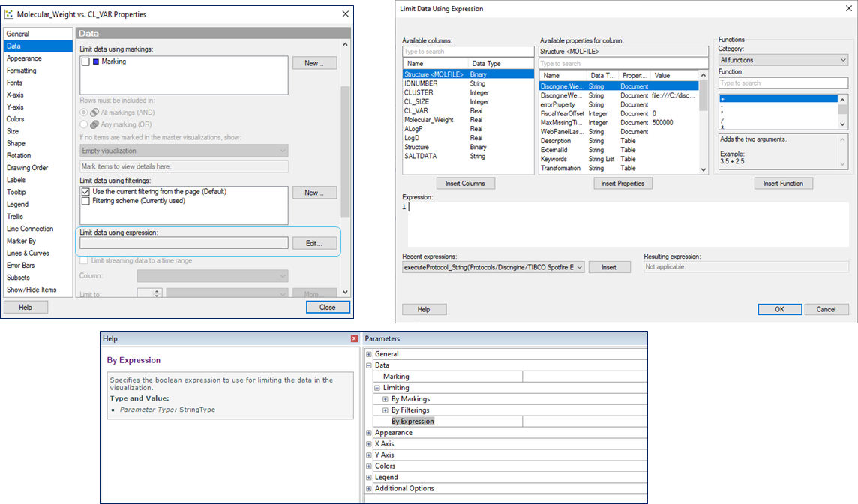The image size is (858, 504).
Task: Click Insert Properties button
Action: pyautogui.click(x=622, y=183)
